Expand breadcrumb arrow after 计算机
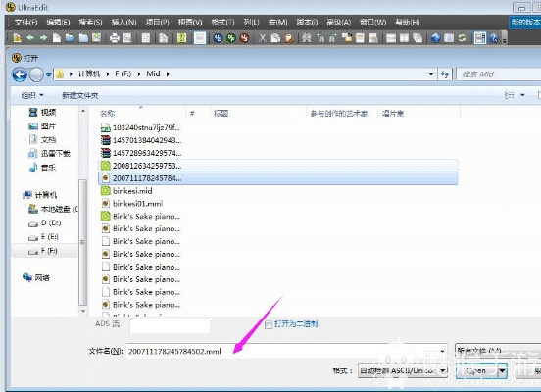This screenshot has width=541, height=392. (x=108, y=74)
